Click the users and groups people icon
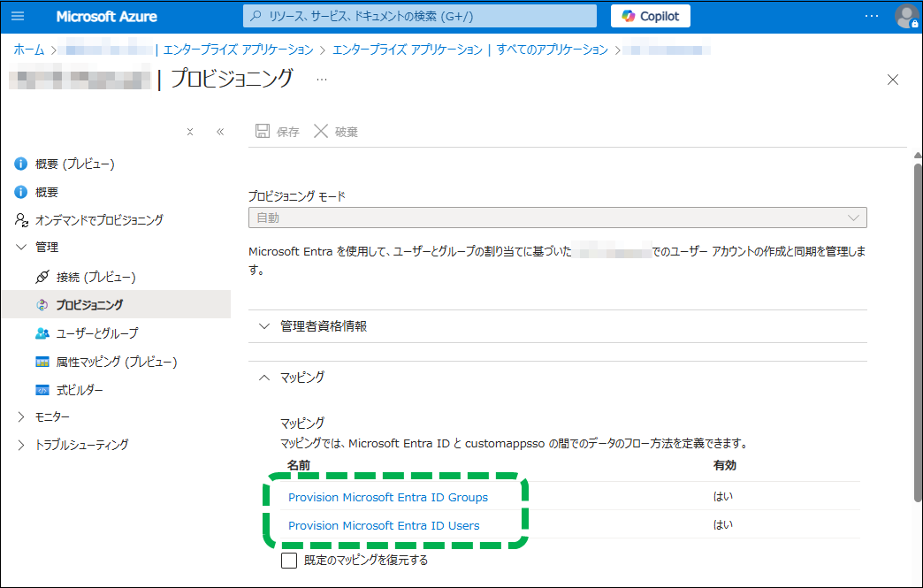Screen dimensions: 923x588 [42, 333]
